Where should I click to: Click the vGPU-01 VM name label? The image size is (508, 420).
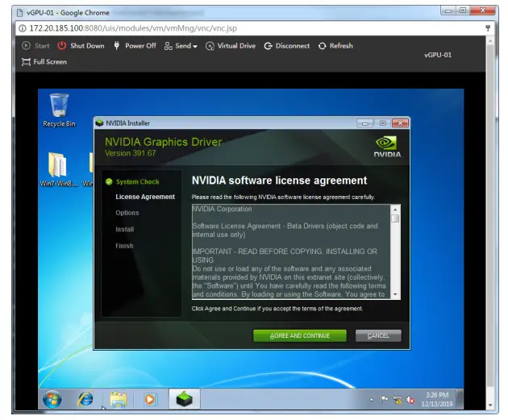pos(438,55)
